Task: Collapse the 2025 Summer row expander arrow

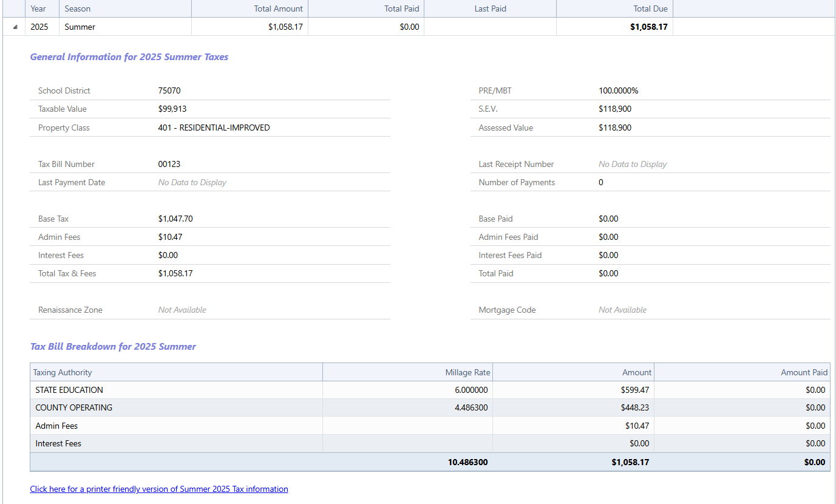Action: [15, 27]
